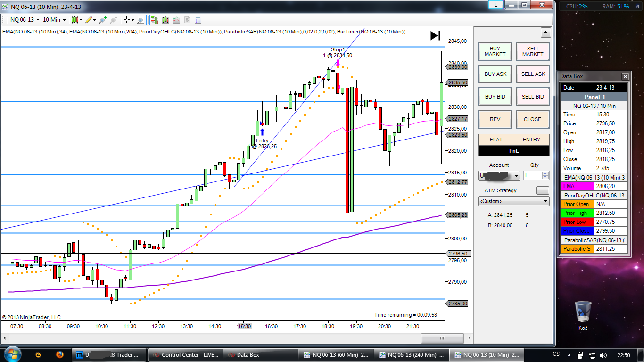The height and width of the screenshot is (362, 644).
Task: Open the chart properties icon
Action: coord(198,20)
